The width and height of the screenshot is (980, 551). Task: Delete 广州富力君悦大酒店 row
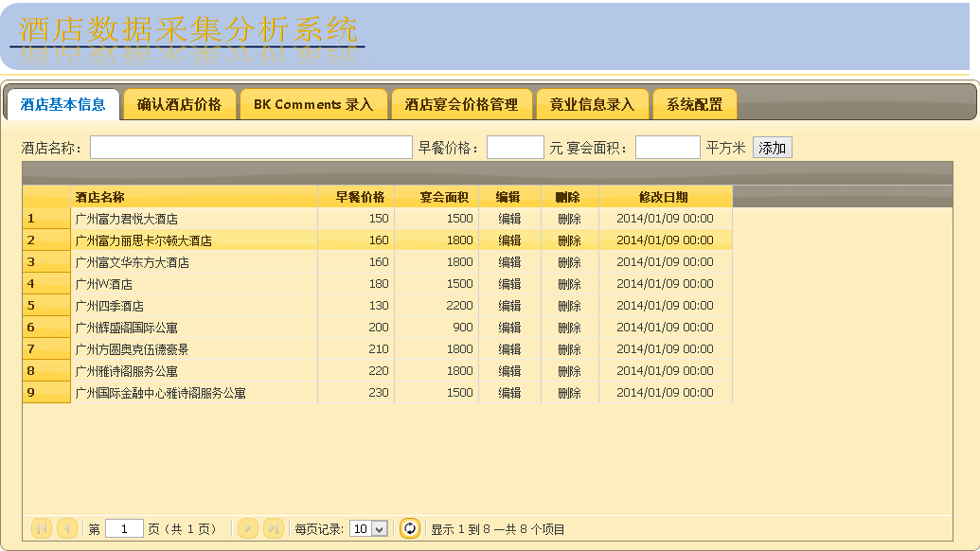tap(569, 219)
